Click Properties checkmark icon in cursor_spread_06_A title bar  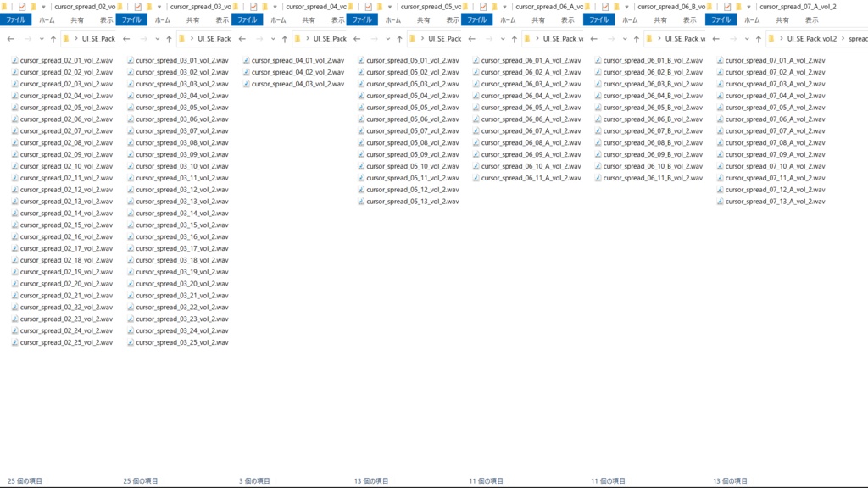click(483, 7)
